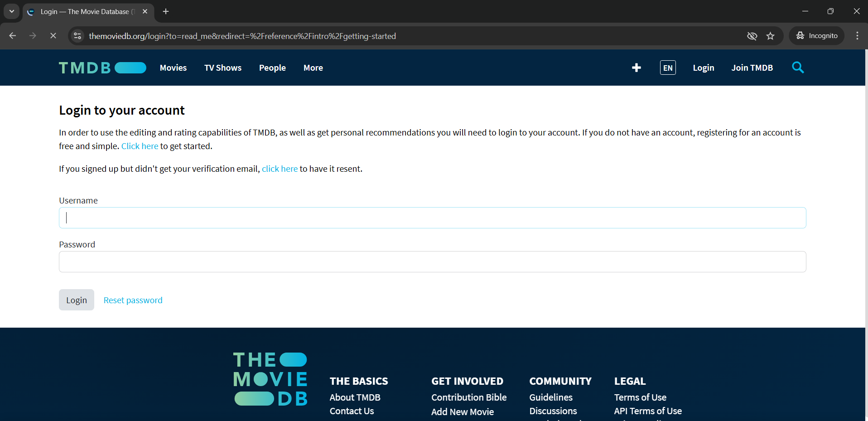Image resolution: width=868 pixels, height=421 pixels.
Task: Toggle the privacy eye icon in the address bar
Action: pyautogui.click(x=752, y=36)
